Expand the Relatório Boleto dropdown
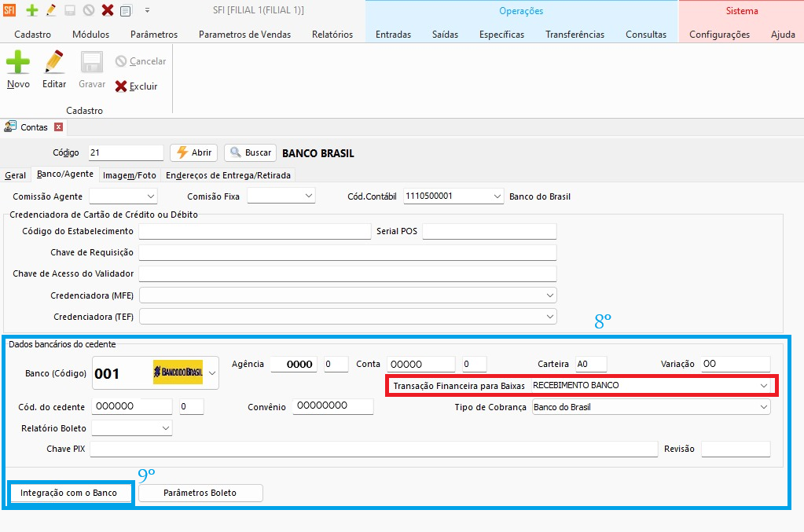The height and width of the screenshot is (532, 804). 165,428
